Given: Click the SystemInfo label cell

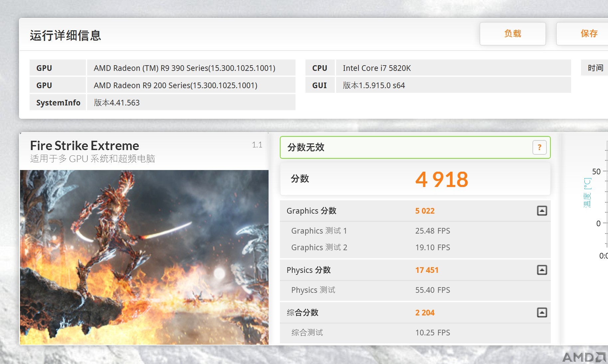Looking at the screenshot, I should tap(58, 102).
